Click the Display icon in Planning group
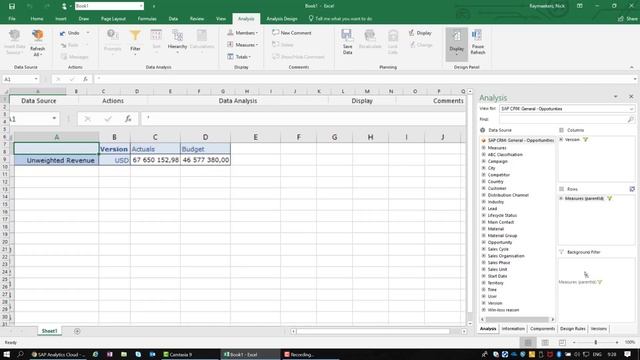The image size is (640, 360). point(411,33)
